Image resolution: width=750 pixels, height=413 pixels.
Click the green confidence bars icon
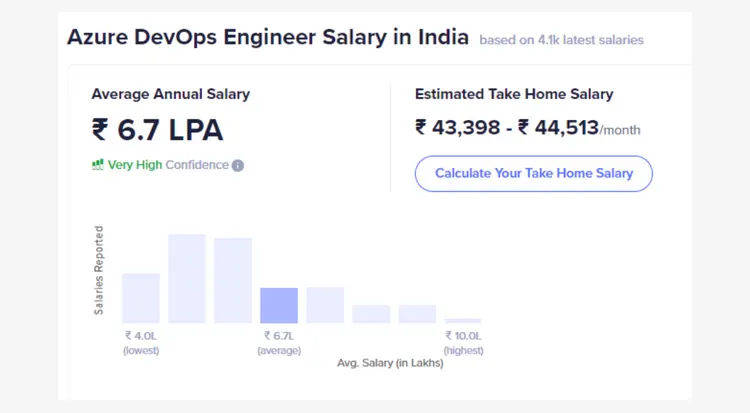click(x=98, y=165)
